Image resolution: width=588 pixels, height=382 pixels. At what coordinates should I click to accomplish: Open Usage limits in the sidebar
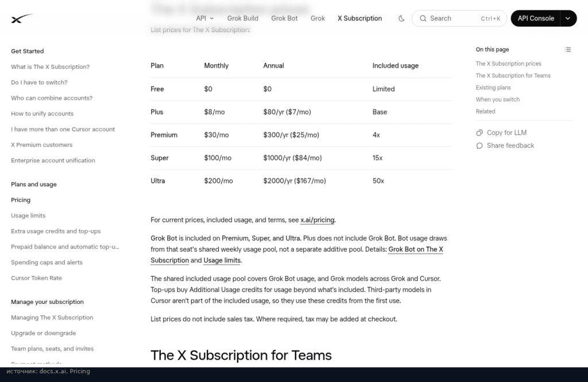pyautogui.click(x=28, y=216)
